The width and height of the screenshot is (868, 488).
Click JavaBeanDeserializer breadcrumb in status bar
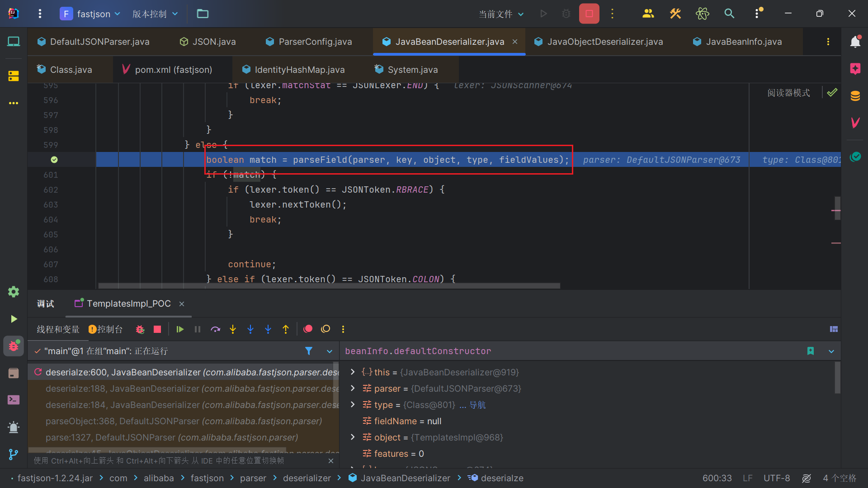(x=399, y=478)
